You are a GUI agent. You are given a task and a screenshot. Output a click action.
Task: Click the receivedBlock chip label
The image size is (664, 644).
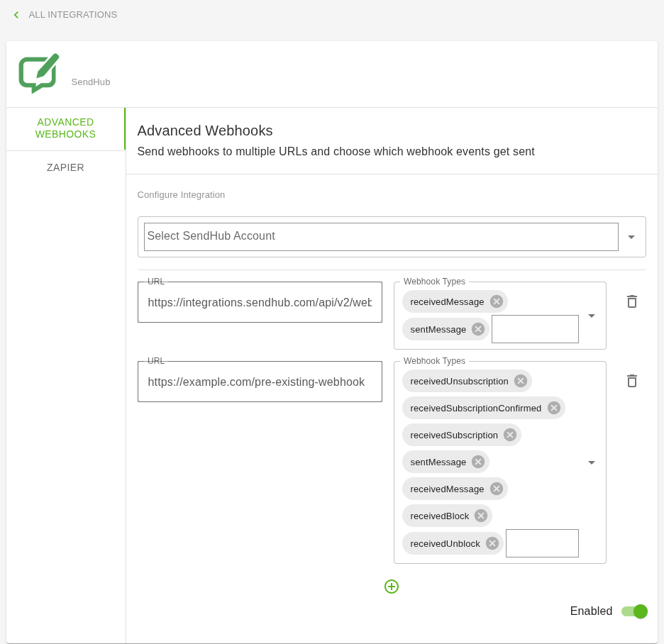click(x=440, y=516)
